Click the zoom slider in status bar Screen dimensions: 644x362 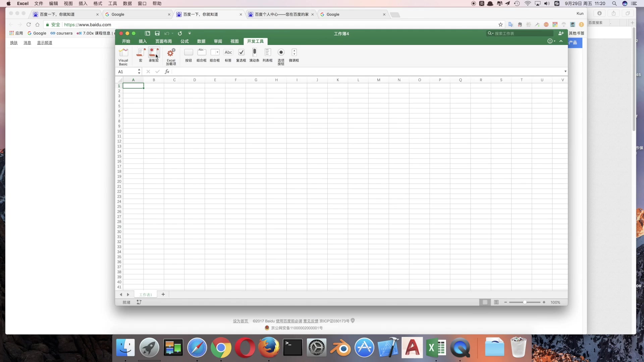tap(525, 302)
